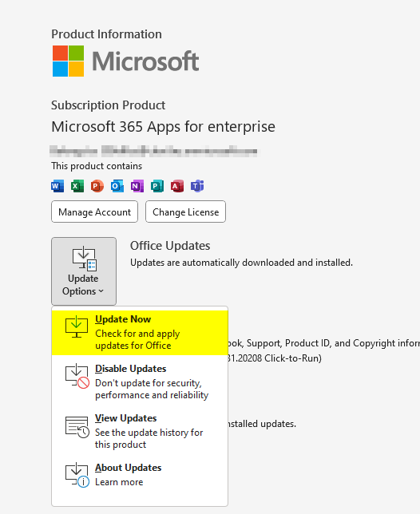Click the Office Updates heading
Image resolution: width=420 pixels, height=514 pixels.
(170, 246)
